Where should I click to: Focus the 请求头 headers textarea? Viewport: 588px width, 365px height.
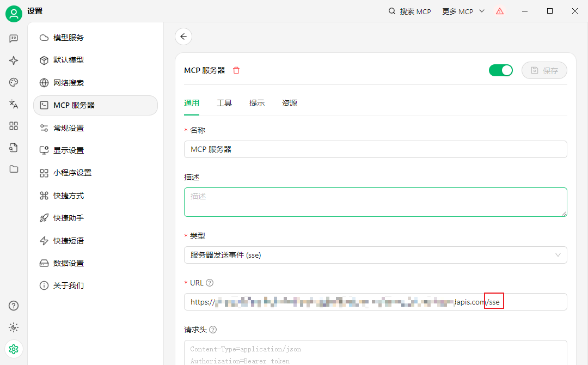pos(375,352)
